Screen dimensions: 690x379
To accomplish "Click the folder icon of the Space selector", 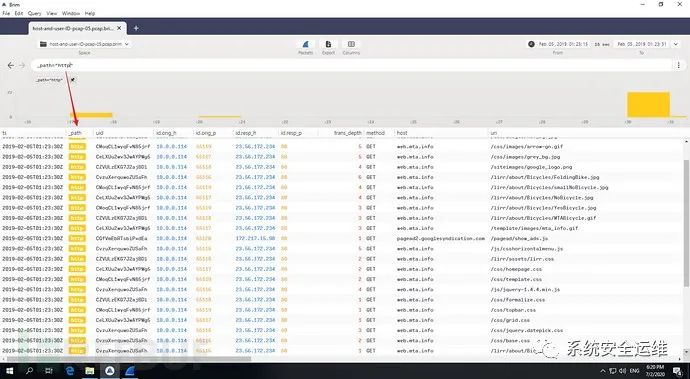I will tap(43, 44).
